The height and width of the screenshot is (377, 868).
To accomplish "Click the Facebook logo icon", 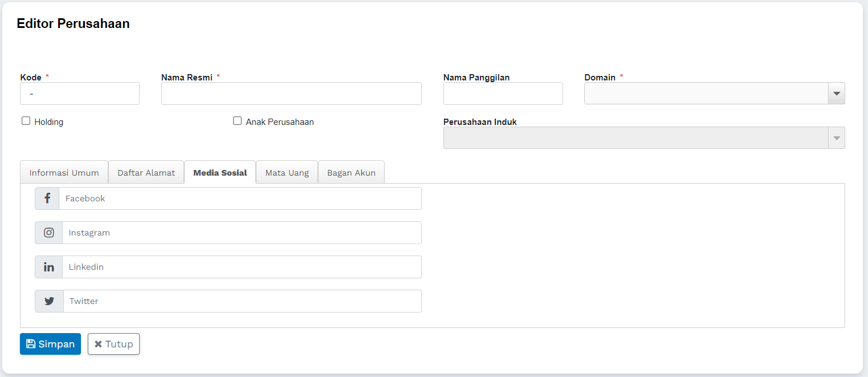I will coord(47,198).
